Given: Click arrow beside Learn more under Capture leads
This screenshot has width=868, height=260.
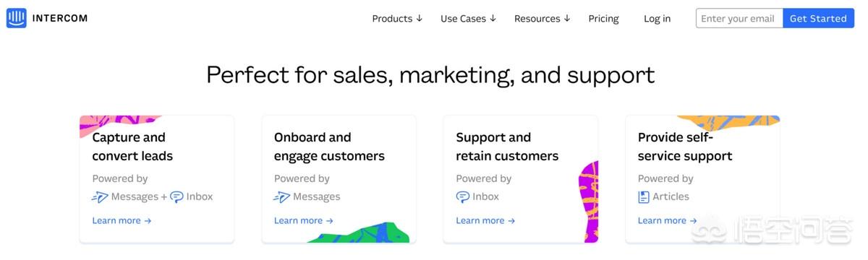Looking at the screenshot, I should click(148, 221).
